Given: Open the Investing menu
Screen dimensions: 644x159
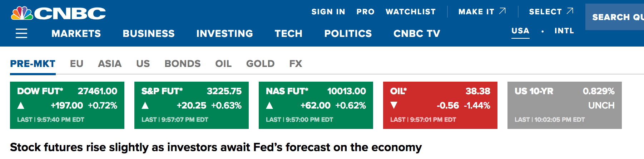Looking at the screenshot, I should coord(224,34).
